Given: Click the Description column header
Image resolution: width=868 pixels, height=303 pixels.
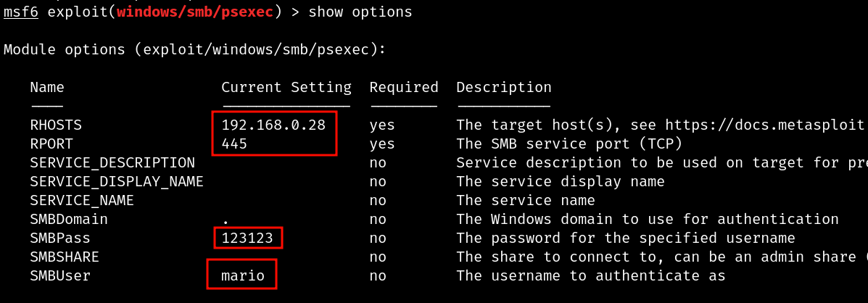Looking at the screenshot, I should pos(504,88).
